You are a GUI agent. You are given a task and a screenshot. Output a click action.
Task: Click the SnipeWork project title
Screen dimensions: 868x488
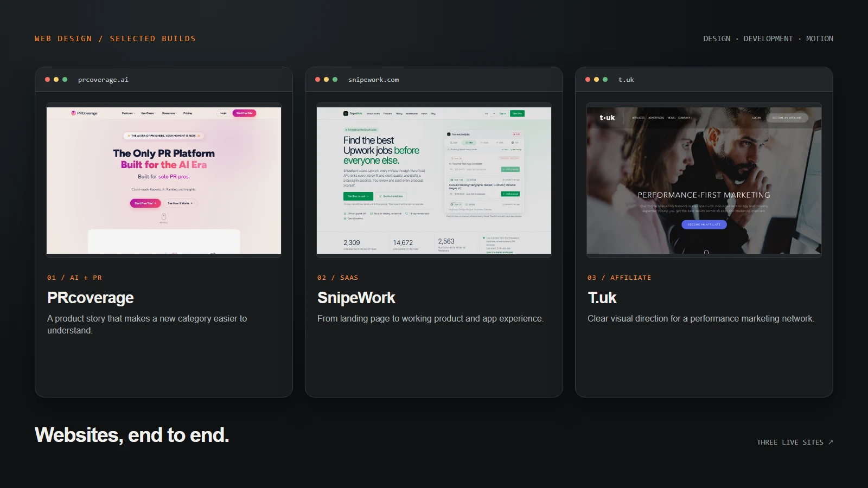tap(356, 298)
